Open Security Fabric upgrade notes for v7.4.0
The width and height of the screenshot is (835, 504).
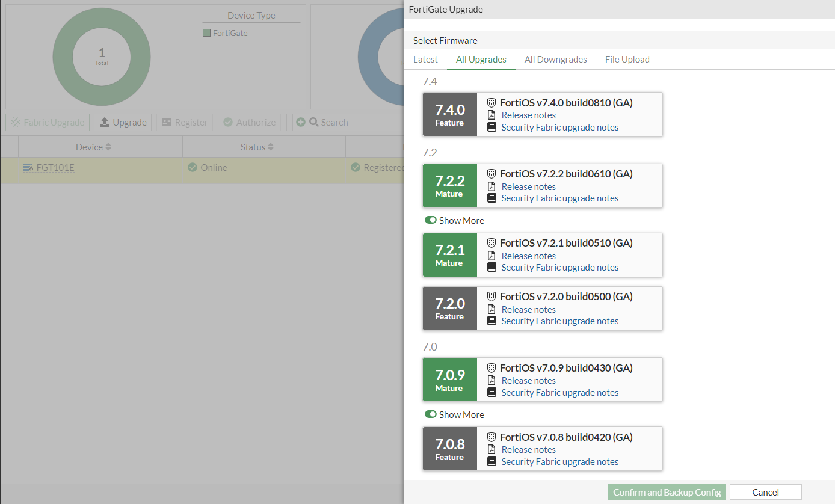click(x=560, y=128)
